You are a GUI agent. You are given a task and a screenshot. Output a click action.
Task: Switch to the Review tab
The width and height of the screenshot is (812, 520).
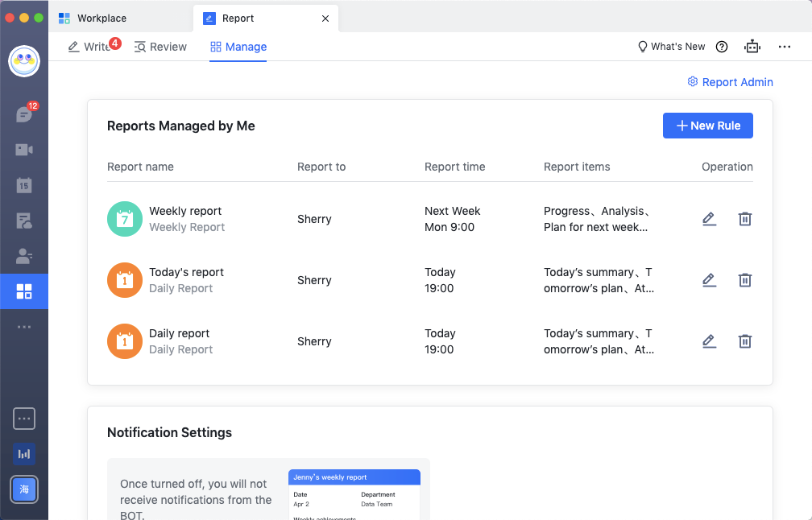coord(160,46)
